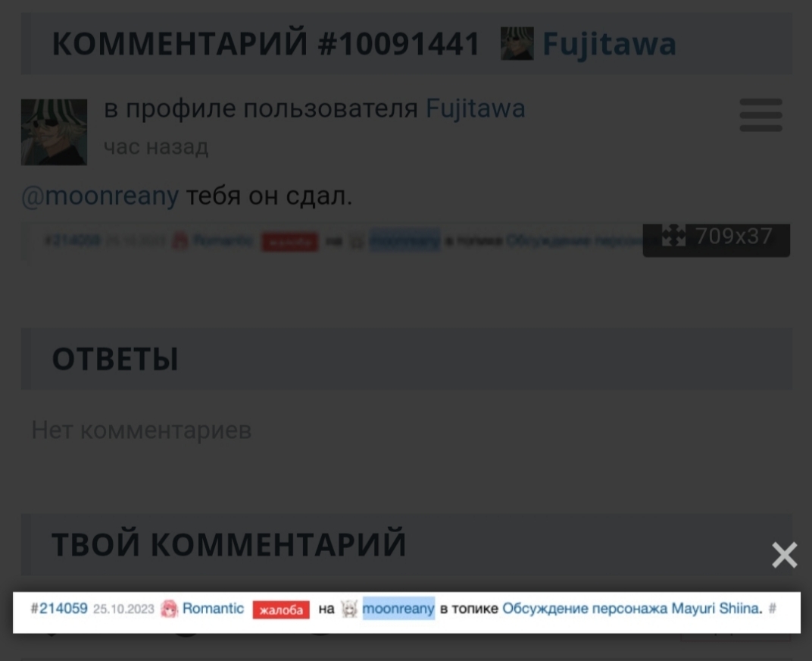Click the 'ОТВЕТЫ' section header
This screenshot has height=661, width=812.
tap(115, 359)
